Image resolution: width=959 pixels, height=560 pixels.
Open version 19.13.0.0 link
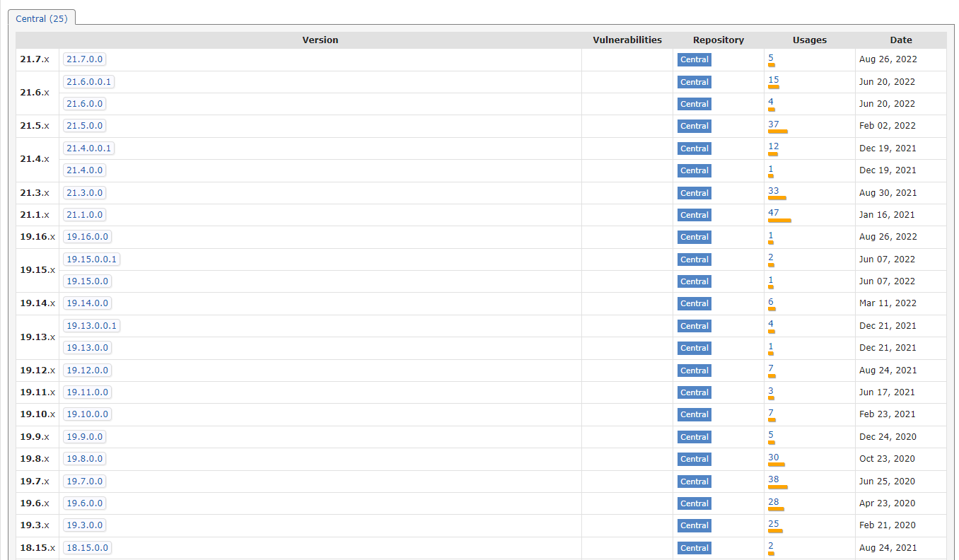point(88,348)
